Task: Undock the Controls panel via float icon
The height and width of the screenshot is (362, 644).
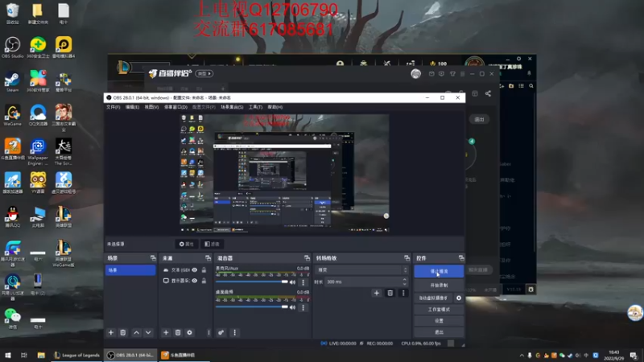Action: tap(461, 258)
